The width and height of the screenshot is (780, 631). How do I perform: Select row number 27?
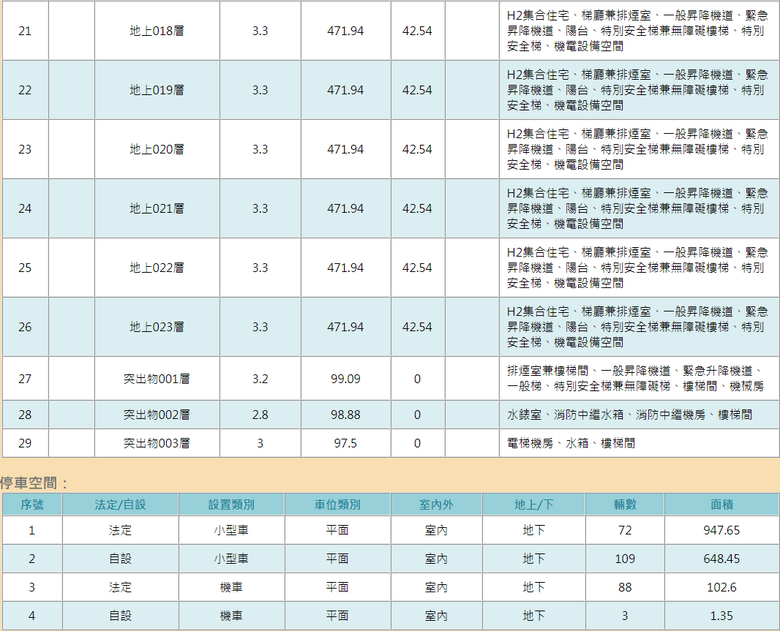[25, 379]
